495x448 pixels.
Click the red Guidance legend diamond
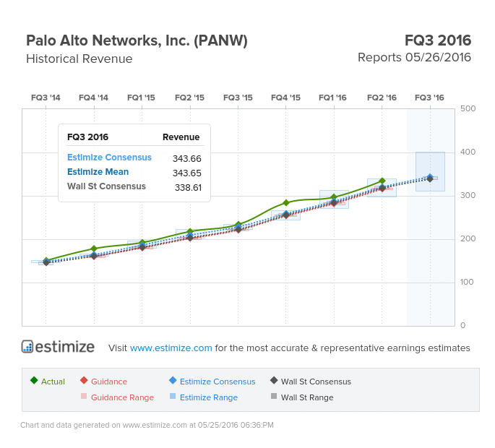coord(84,380)
